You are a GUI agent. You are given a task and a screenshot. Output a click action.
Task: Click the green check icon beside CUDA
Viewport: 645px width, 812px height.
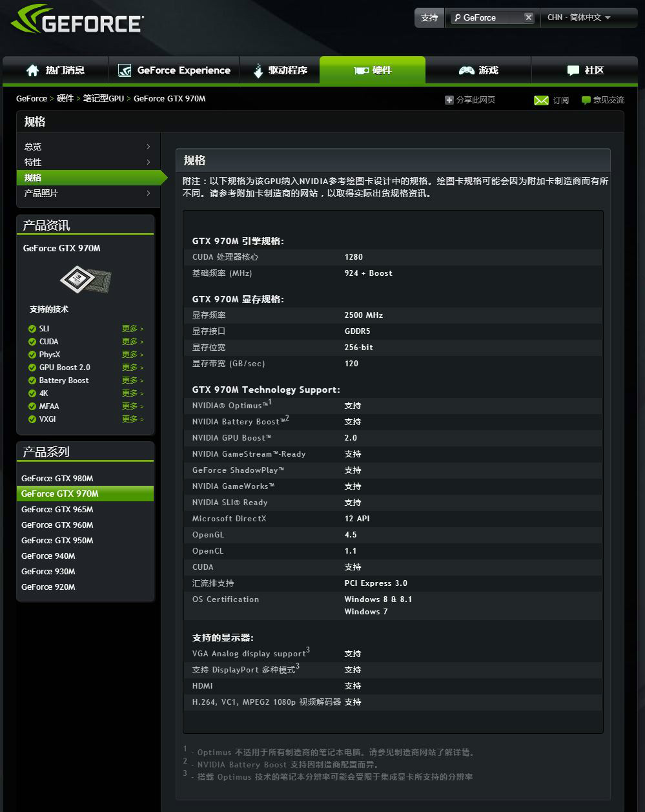(x=32, y=342)
